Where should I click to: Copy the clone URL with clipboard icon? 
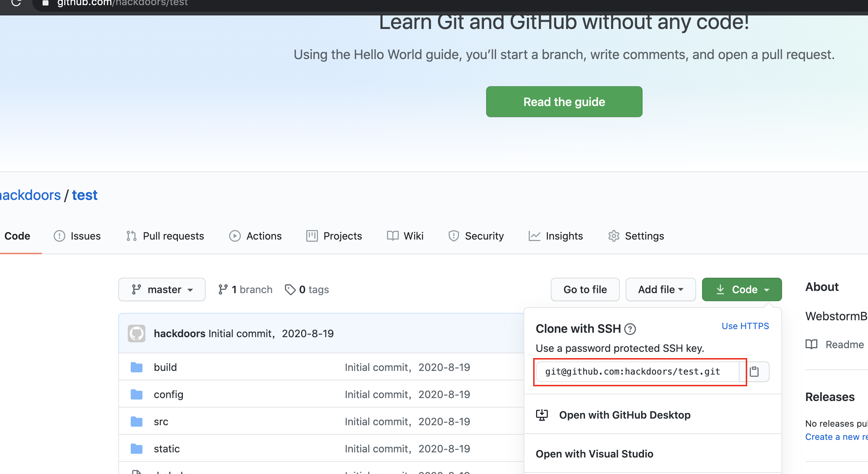(x=754, y=372)
